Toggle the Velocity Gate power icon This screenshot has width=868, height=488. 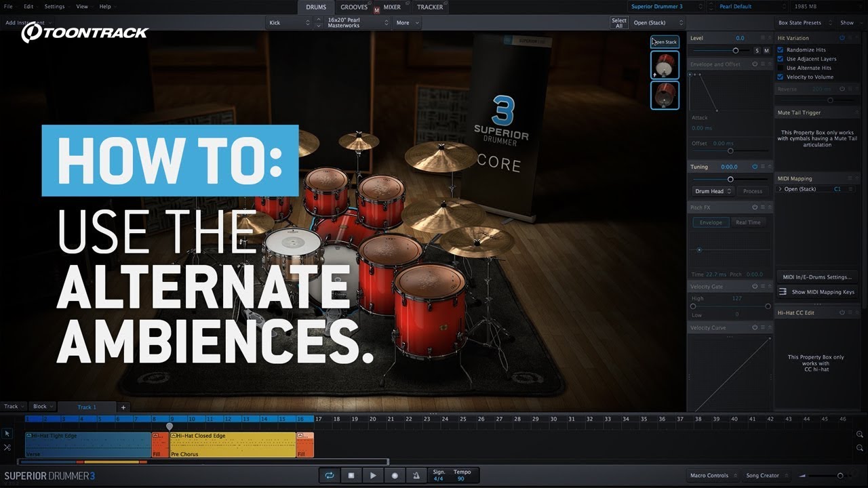click(x=755, y=287)
